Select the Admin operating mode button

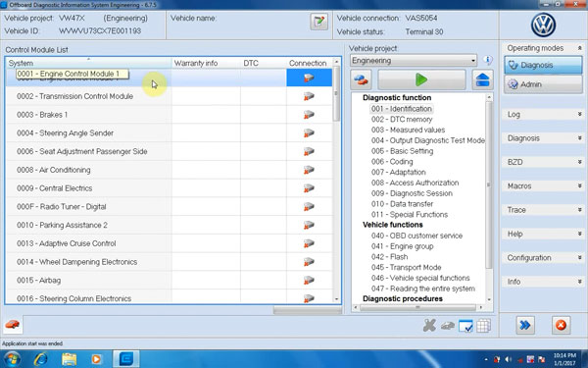543,84
